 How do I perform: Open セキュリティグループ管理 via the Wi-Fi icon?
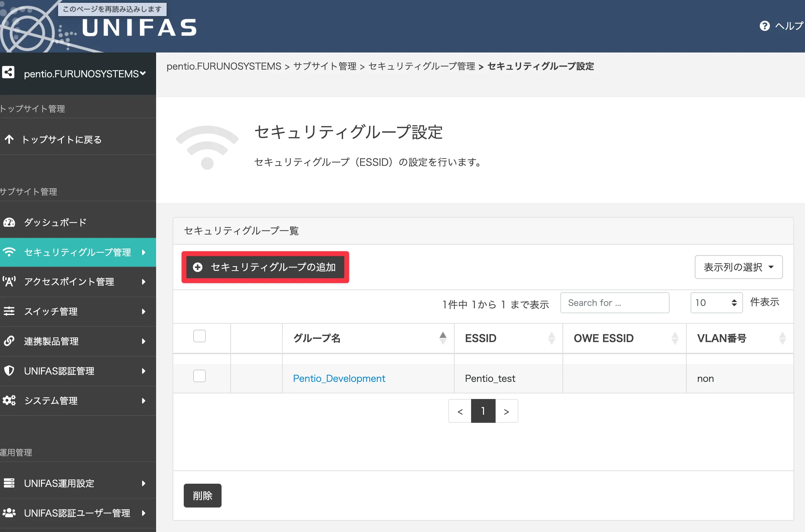click(9, 252)
